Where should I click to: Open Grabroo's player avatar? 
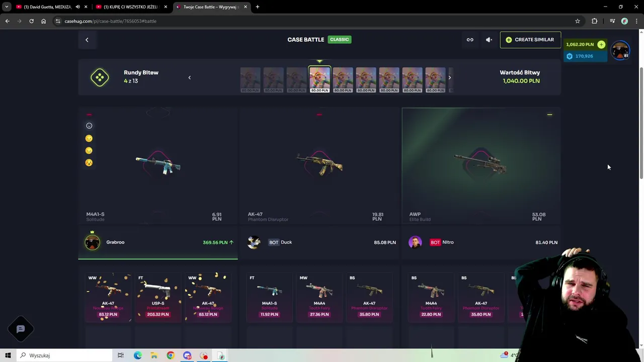pos(92,242)
